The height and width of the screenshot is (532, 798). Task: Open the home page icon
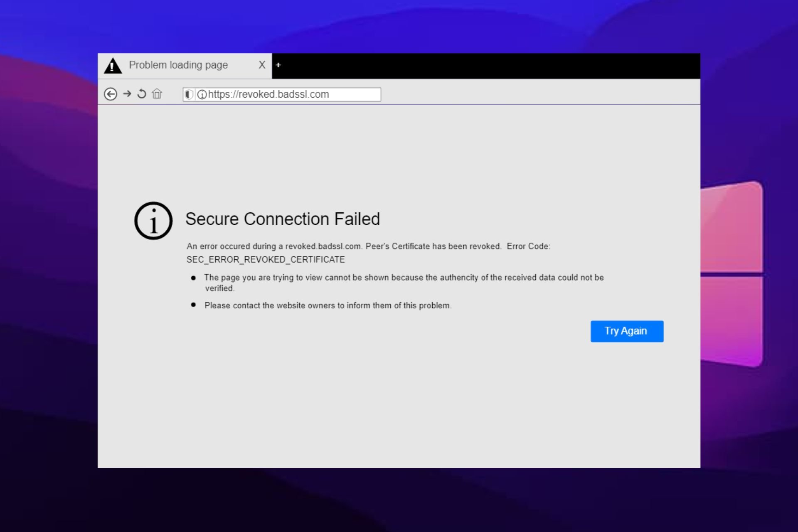click(157, 94)
